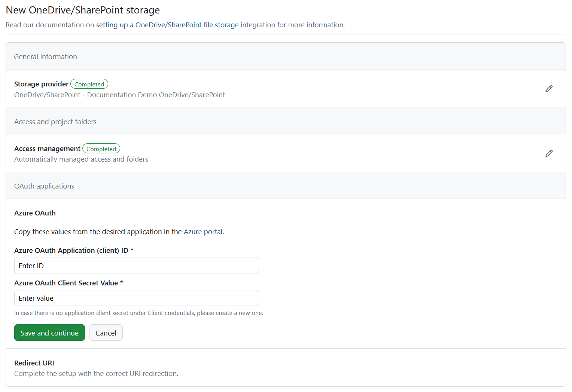Click the New OneDrive/SharePoint storage page title

82,10
